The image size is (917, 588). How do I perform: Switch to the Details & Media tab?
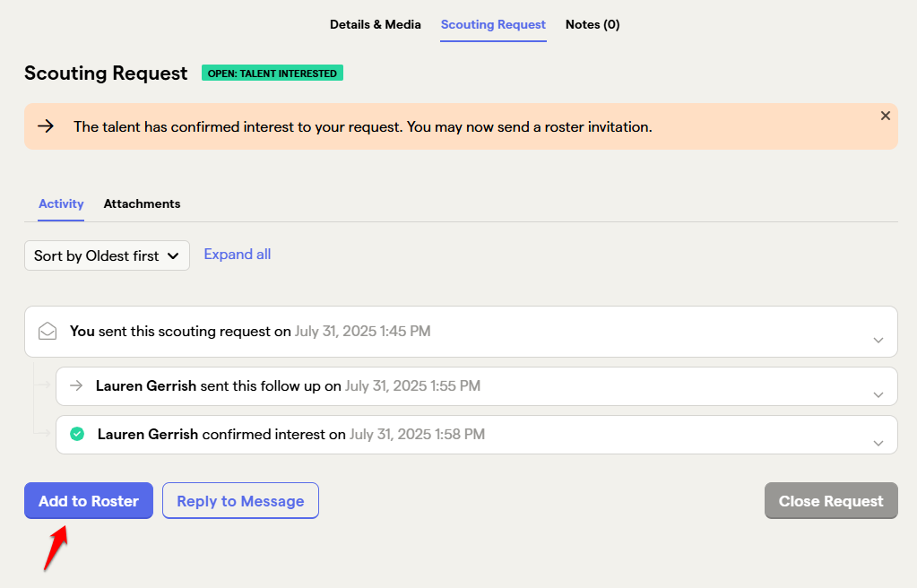pyautogui.click(x=376, y=24)
